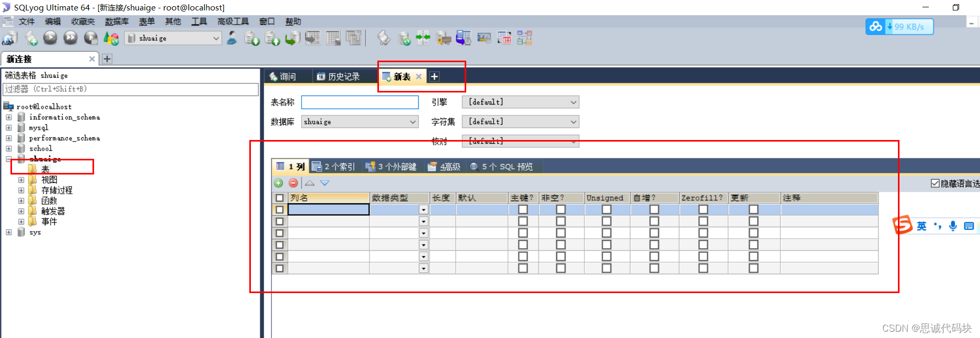Switch to the 询问 query tab
The image size is (980, 338).
point(283,76)
